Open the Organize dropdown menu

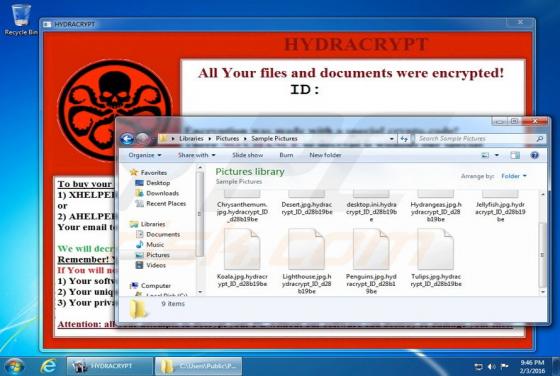145,155
